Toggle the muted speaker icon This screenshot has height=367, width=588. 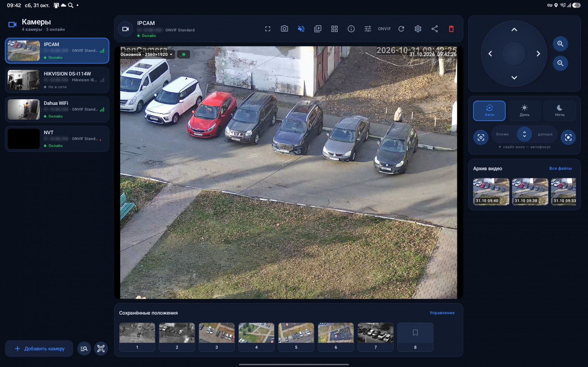301,29
